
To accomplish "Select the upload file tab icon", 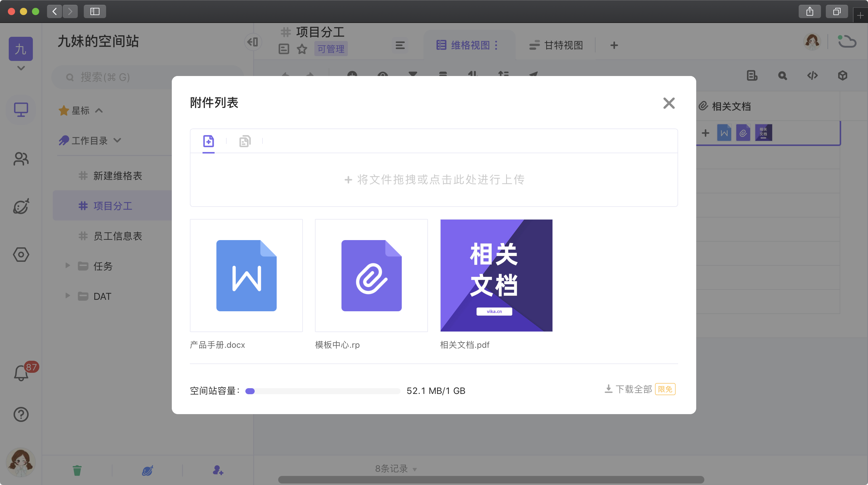I will click(x=208, y=141).
